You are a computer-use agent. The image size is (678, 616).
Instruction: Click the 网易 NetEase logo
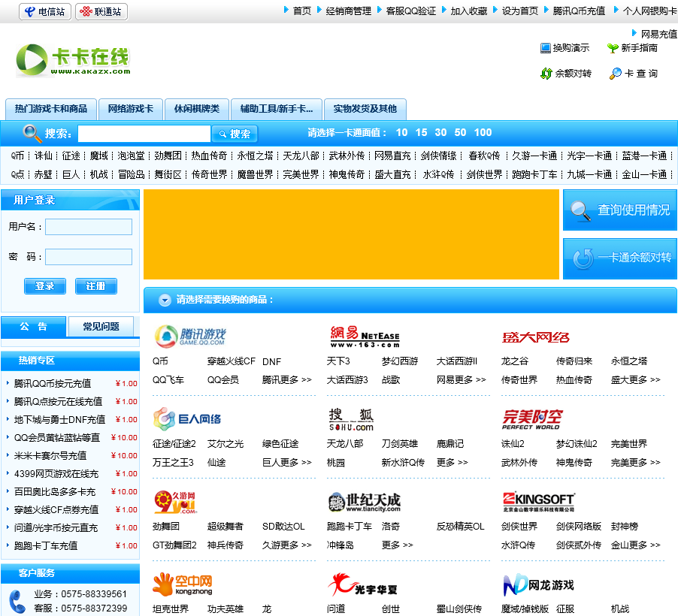coord(365,337)
